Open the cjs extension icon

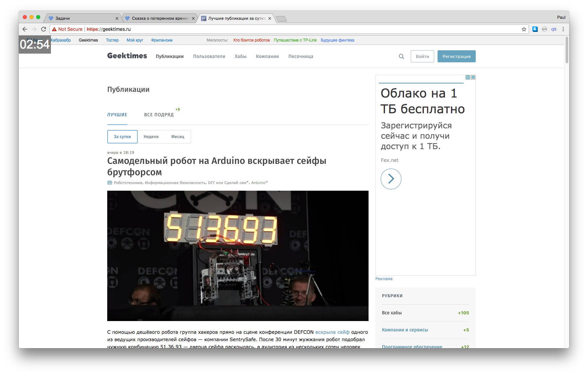click(x=554, y=29)
